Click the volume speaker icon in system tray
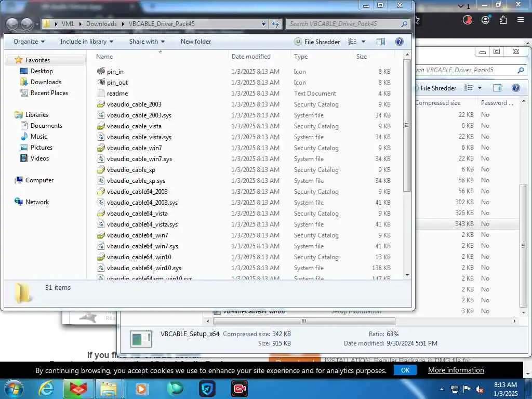 480,390
